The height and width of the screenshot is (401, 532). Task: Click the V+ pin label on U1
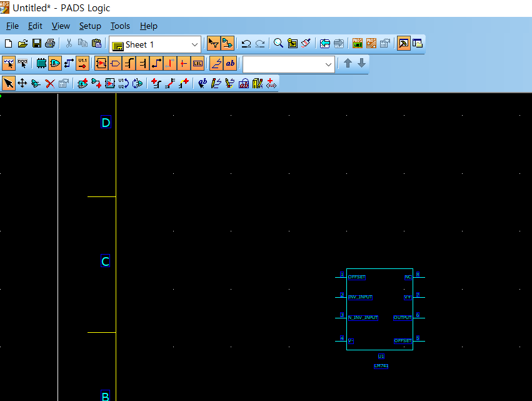408,297
